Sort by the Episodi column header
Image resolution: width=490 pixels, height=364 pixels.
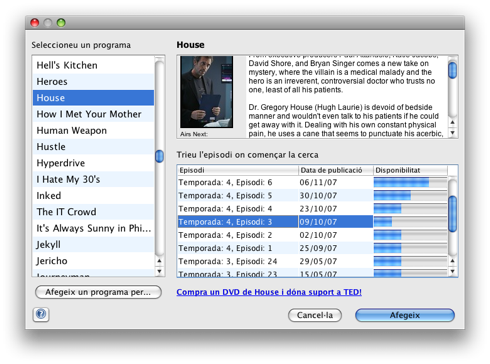point(238,170)
